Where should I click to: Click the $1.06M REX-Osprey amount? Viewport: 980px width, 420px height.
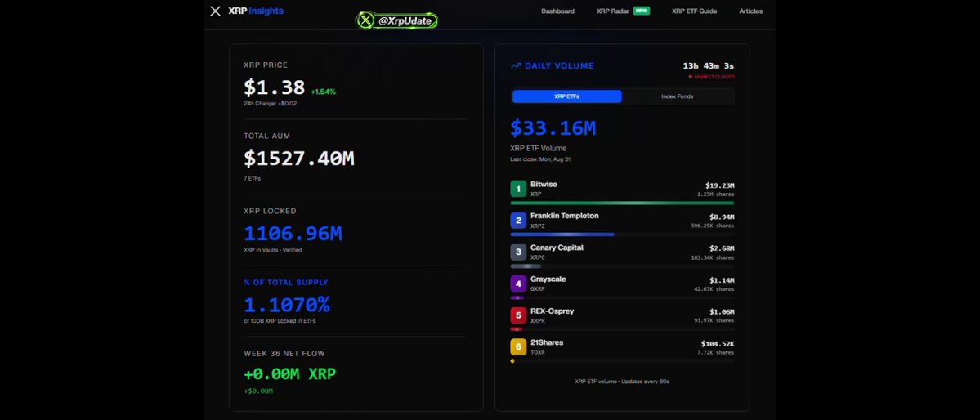[x=722, y=312]
